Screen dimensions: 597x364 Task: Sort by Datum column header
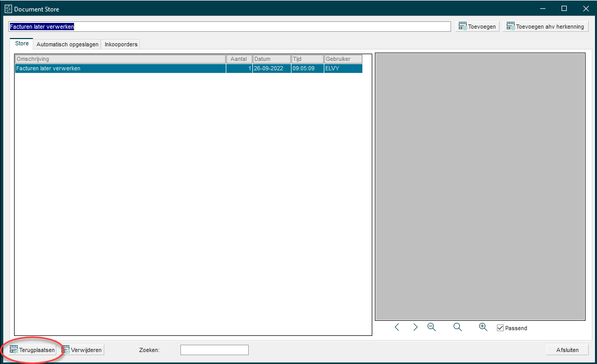click(272, 59)
